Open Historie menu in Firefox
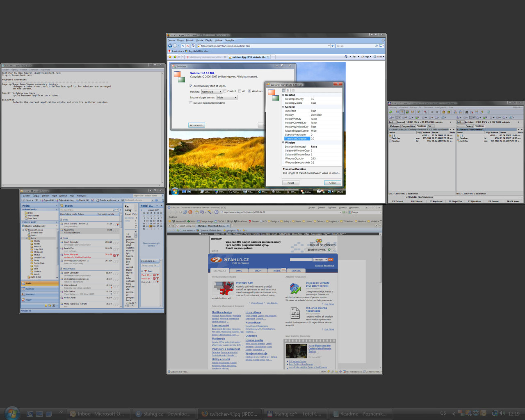This screenshot has width=525, height=420. (199, 40)
